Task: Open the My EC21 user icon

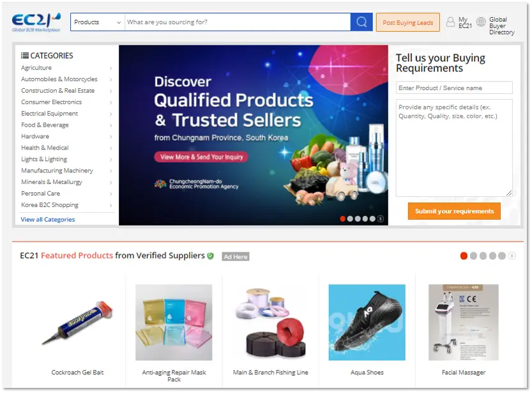Action: (450, 22)
